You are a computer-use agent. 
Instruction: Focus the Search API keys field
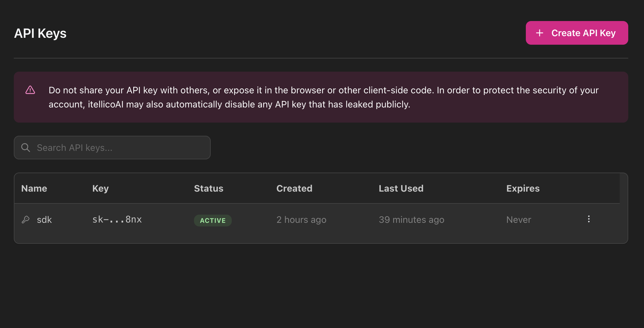[112, 148]
